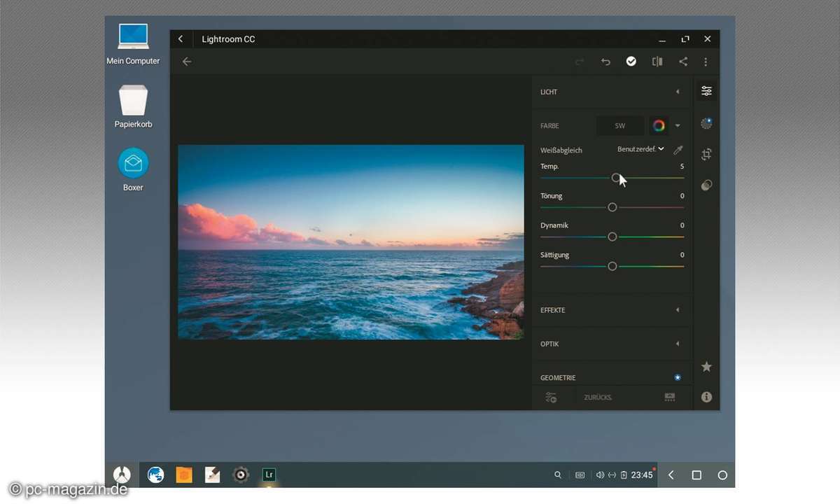Viewport: 840px width, 504px height.
Task: Open the notes pencil app in taskbar
Action: (212, 475)
